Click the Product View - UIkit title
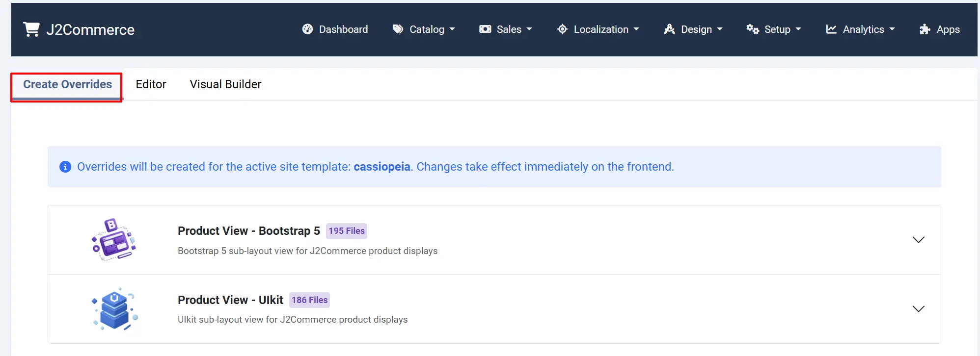 pos(230,300)
